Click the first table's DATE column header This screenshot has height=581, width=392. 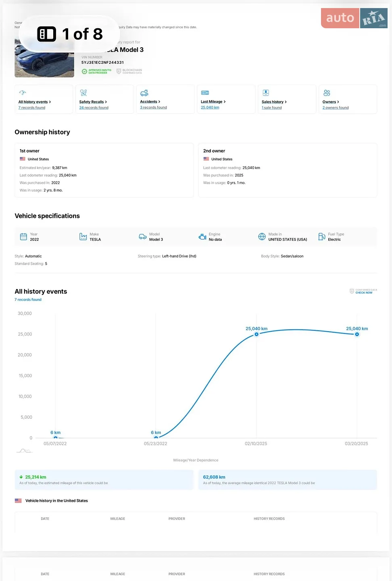(x=45, y=519)
